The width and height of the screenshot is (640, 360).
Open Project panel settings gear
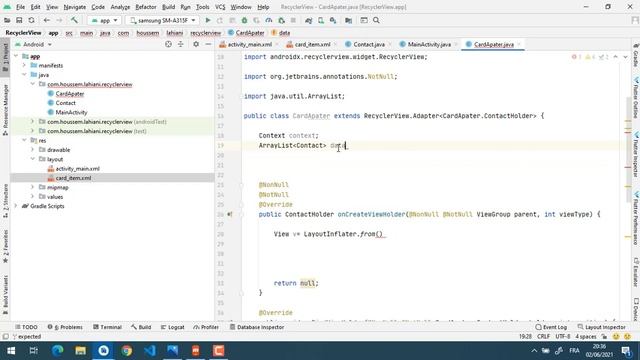[196, 44]
